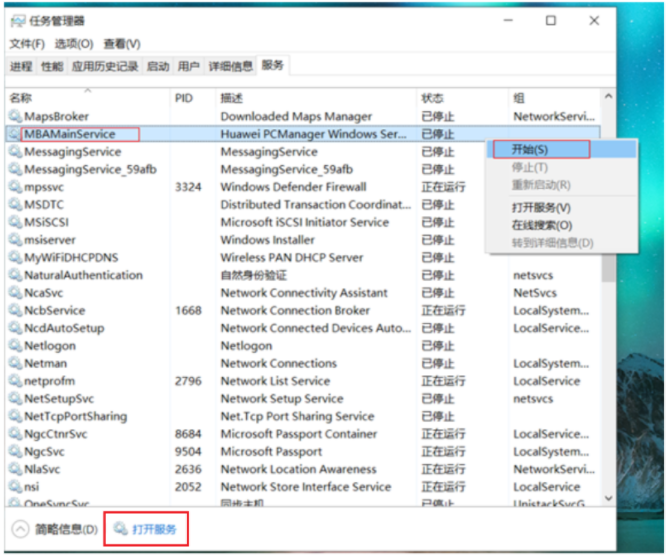Click the service icon next to Netlogon
This screenshot has height=557, width=666.
[x=15, y=346]
